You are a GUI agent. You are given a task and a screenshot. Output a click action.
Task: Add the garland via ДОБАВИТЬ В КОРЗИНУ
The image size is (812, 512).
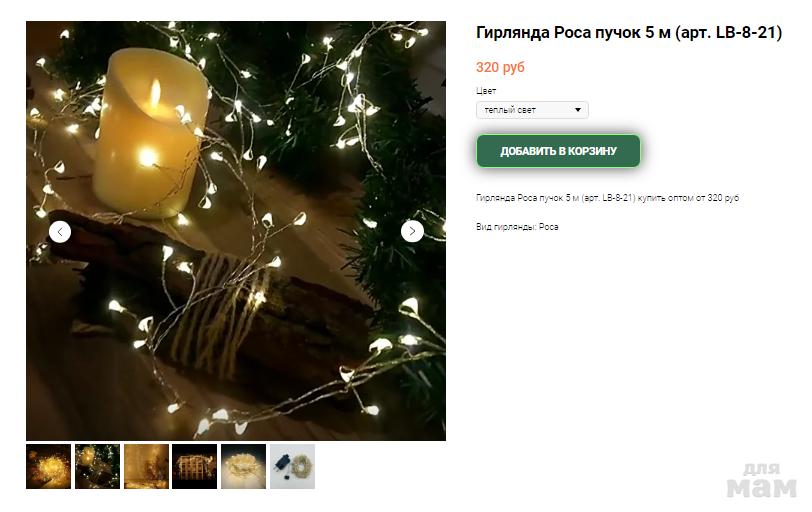(x=558, y=151)
